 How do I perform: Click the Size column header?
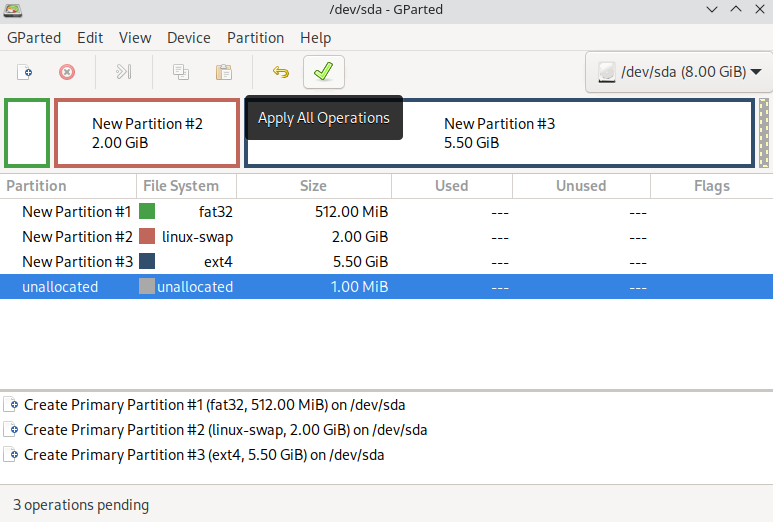313,186
